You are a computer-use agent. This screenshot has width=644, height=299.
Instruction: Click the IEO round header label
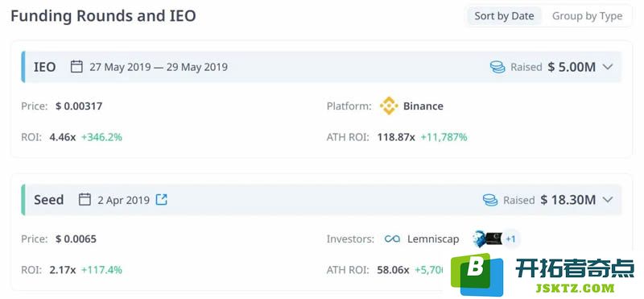pos(45,67)
